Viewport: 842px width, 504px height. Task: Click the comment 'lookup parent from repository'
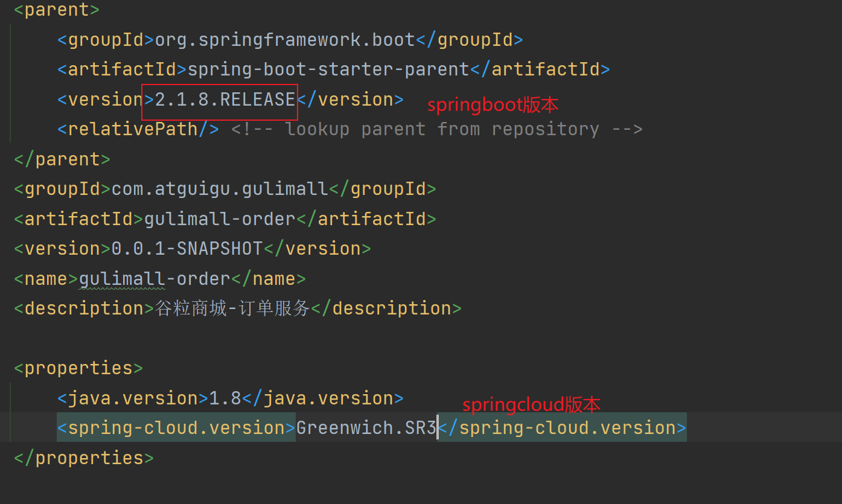(x=437, y=129)
